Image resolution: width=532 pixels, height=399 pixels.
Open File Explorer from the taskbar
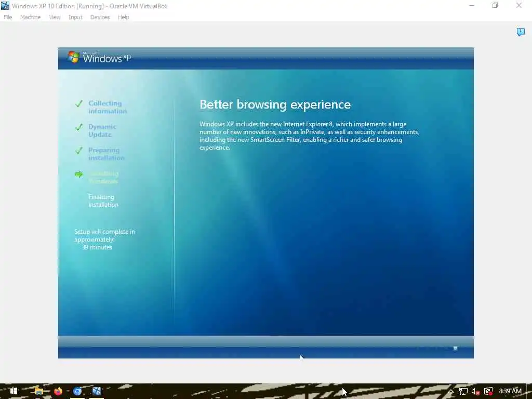tap(38, 391)
